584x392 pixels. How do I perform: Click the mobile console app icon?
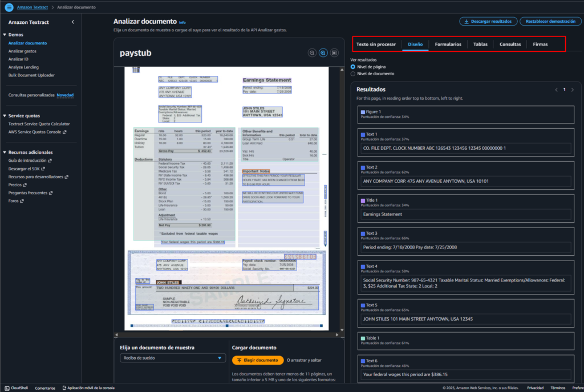64,387
